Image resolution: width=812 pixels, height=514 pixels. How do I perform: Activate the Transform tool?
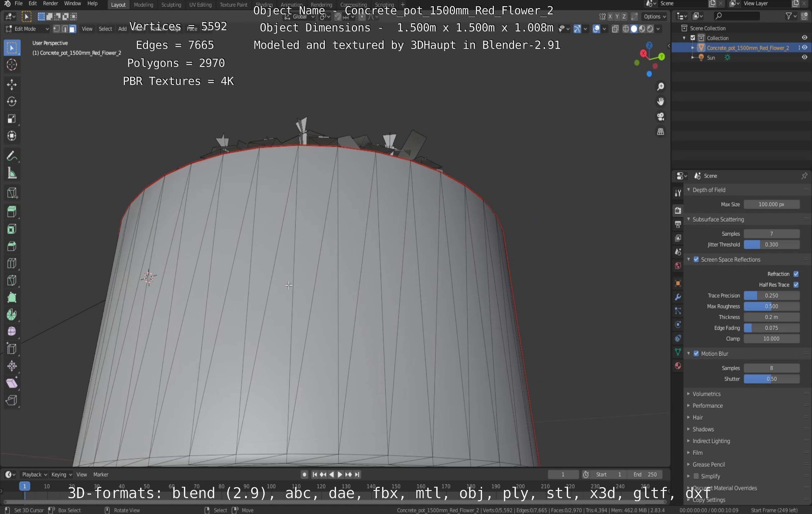(12, 136)
